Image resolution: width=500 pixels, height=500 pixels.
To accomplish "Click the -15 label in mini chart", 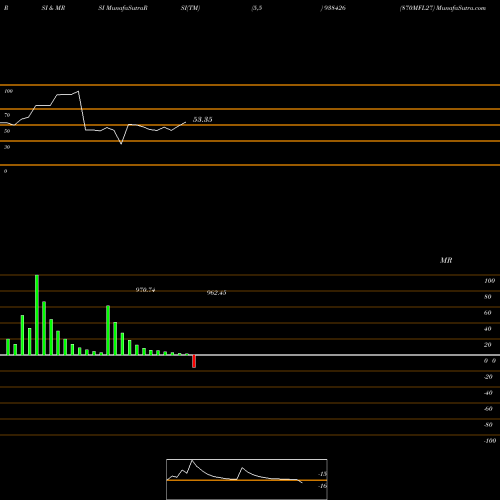I will coord(323,474).
